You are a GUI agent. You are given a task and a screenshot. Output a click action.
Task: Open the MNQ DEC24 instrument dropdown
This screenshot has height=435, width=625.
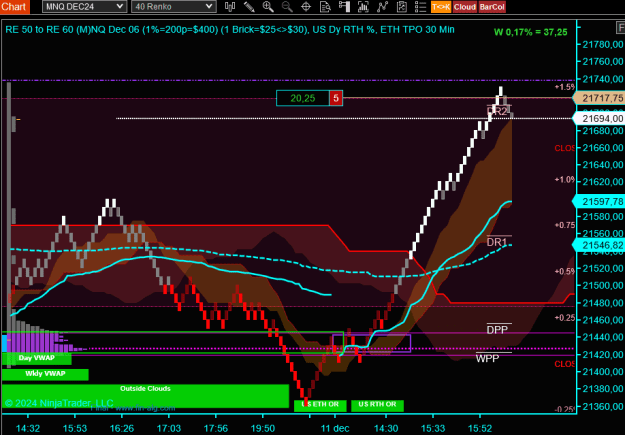[x=85, y=6]
